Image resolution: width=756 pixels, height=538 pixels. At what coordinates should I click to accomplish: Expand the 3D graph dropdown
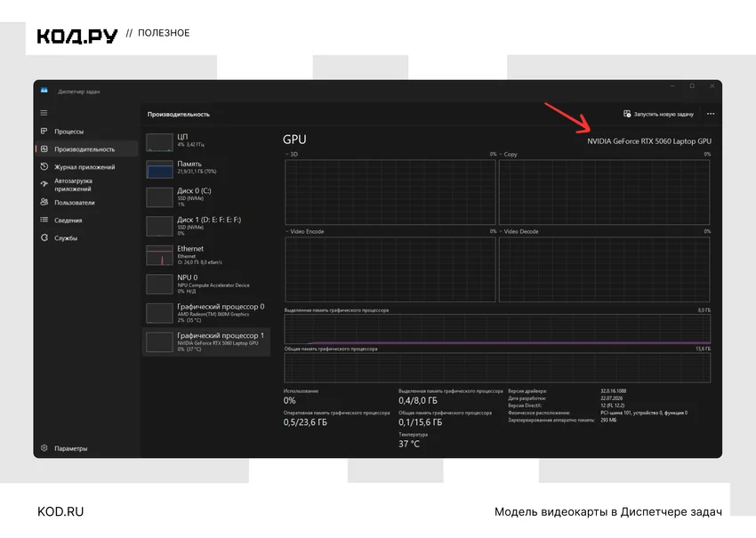click(x=287, y=154)
